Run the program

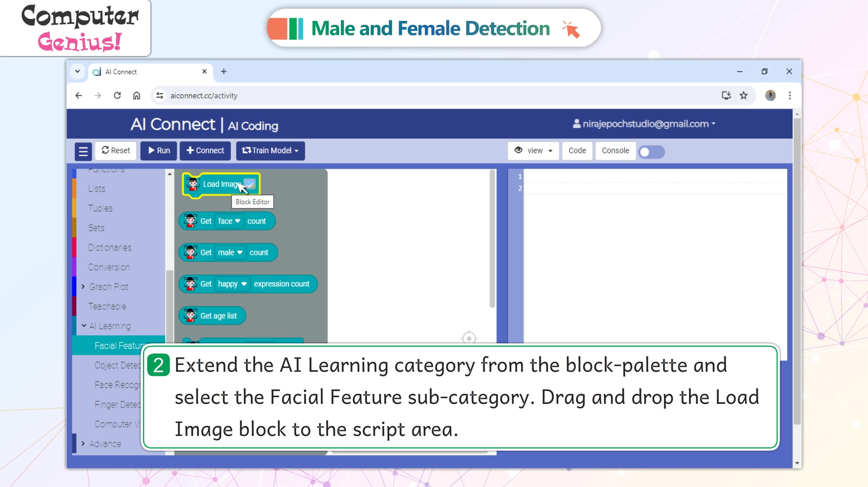[159, 150]
